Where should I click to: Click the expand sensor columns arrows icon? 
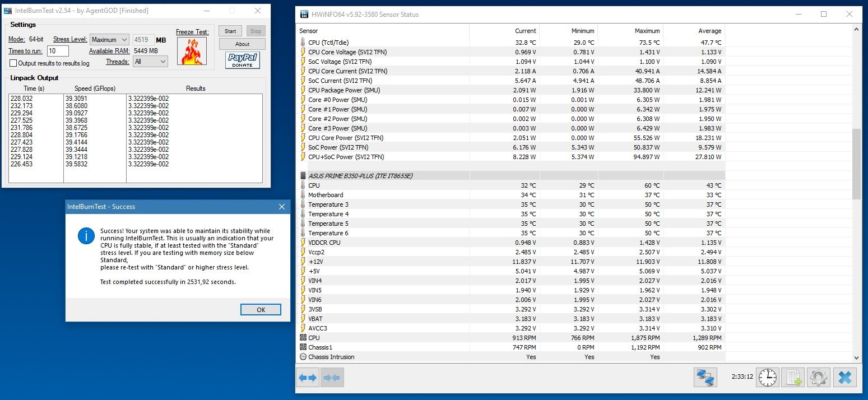[308, 378]
